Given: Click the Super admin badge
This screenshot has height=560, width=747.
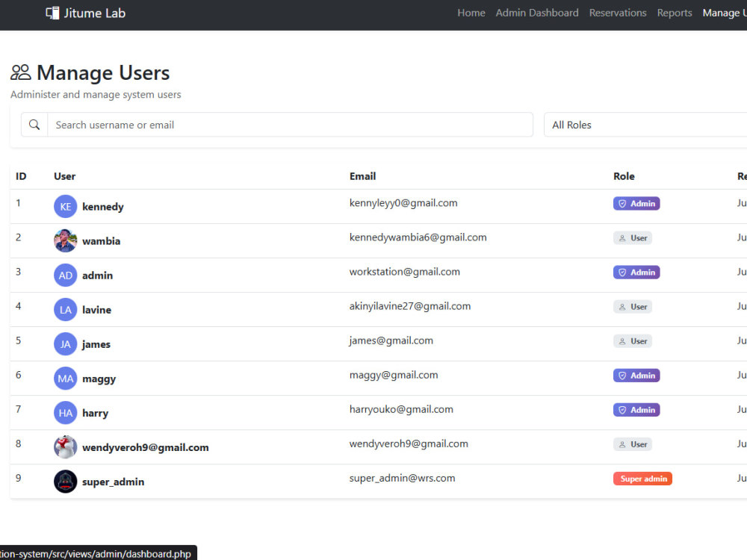Looking at the screenshot, I should 642,479.
